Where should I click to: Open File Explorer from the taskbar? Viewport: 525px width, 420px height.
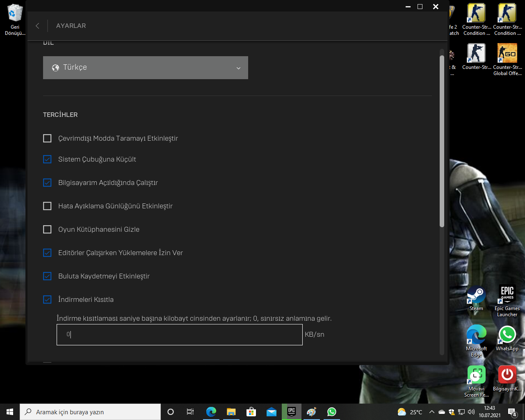(x=231, y=412)
